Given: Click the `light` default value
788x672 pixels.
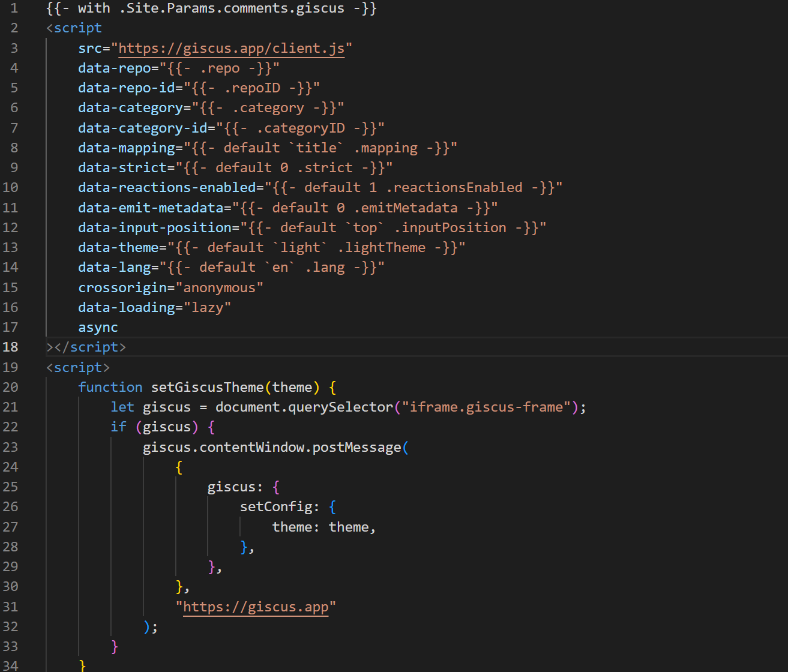Looking at the screenshot, I should tap(300, 247).
